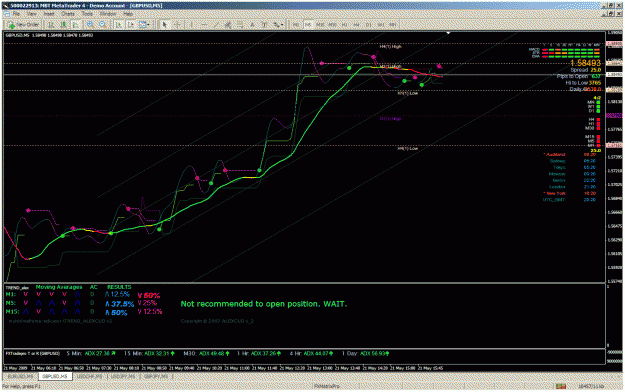
Task: Click the 'Not recommended to open position. WAIT.' text
Action: click(x=264, y=304)
